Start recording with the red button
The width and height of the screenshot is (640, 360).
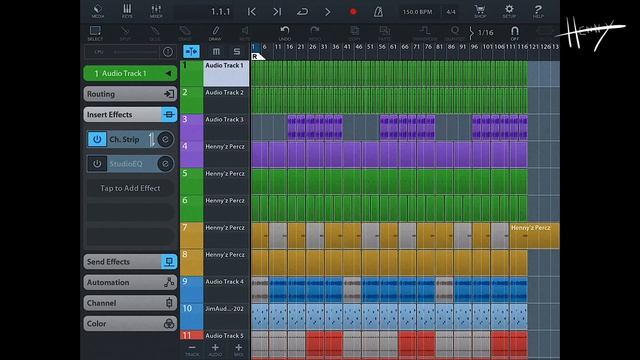tap(353, 12)
